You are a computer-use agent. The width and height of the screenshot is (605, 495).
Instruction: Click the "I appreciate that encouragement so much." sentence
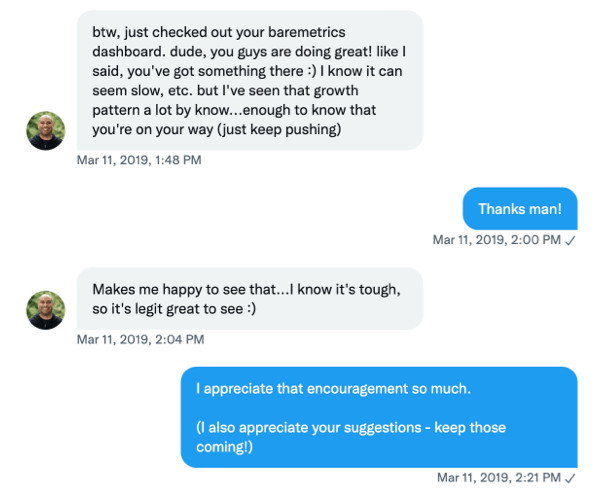click(334, 388)
